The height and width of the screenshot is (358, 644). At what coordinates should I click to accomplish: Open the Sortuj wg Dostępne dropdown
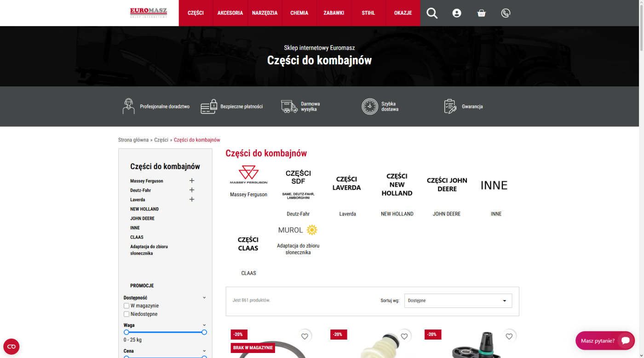click(458, 301)
